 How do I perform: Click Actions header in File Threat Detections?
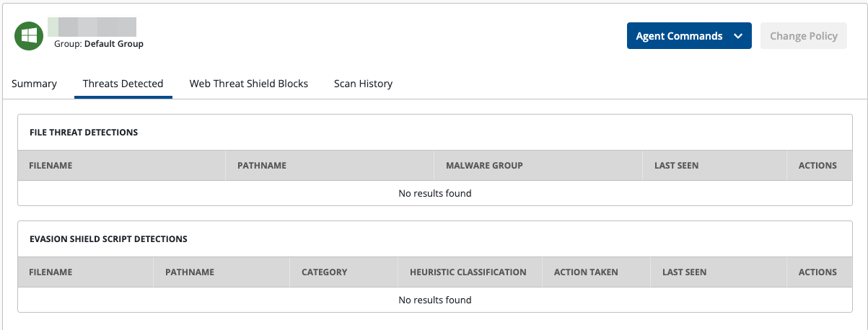tap(817, 166)
